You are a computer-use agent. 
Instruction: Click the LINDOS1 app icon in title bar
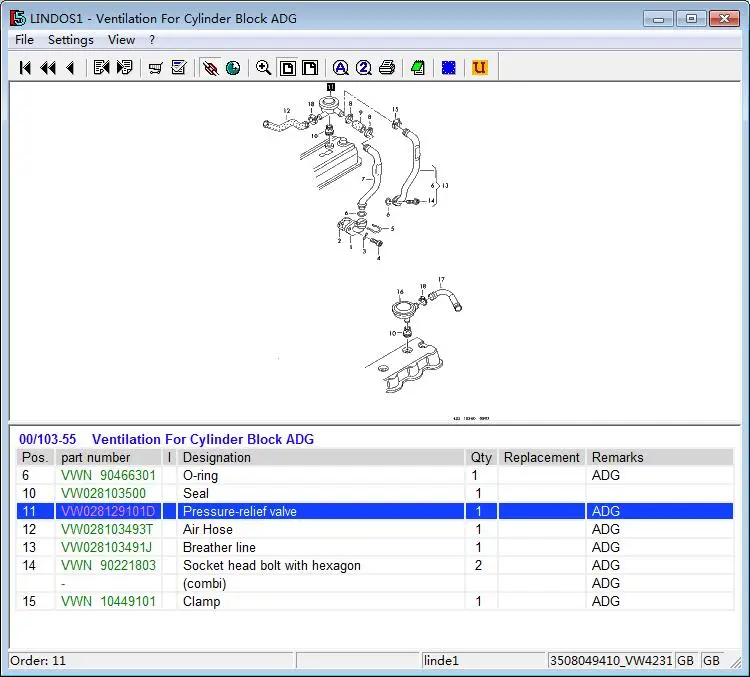[18, 18]
